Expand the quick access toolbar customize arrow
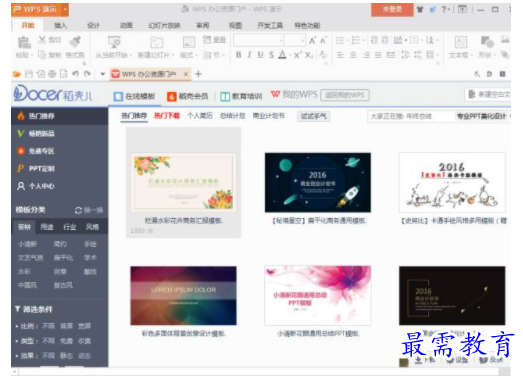The width and height of the screenshot is (523, 376). pos(102,74)
